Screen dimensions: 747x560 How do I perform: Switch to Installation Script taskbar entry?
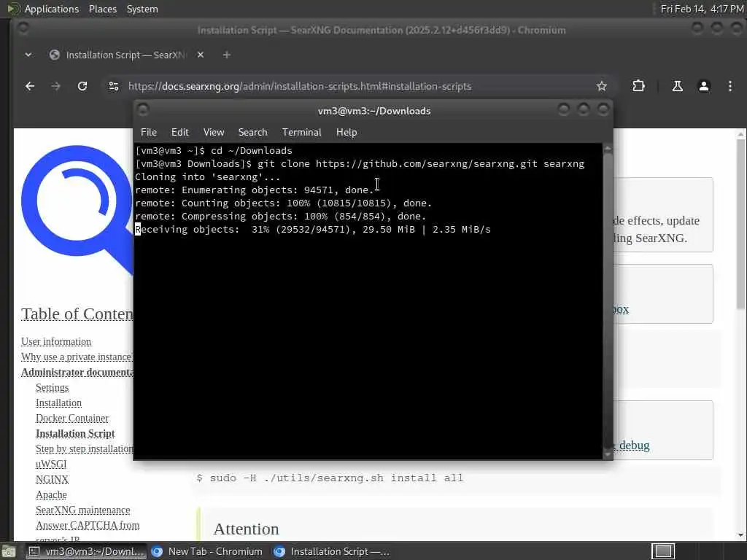point(332,551)
